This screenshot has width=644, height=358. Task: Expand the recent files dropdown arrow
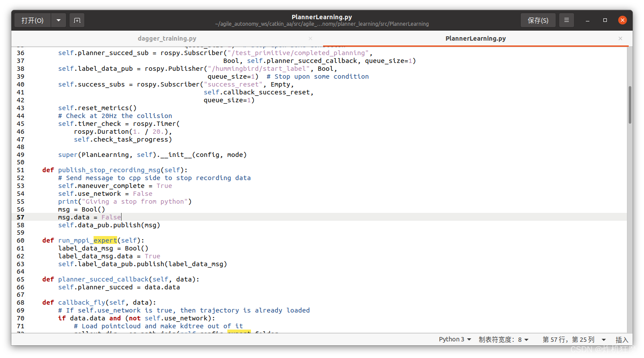point(59,20)
